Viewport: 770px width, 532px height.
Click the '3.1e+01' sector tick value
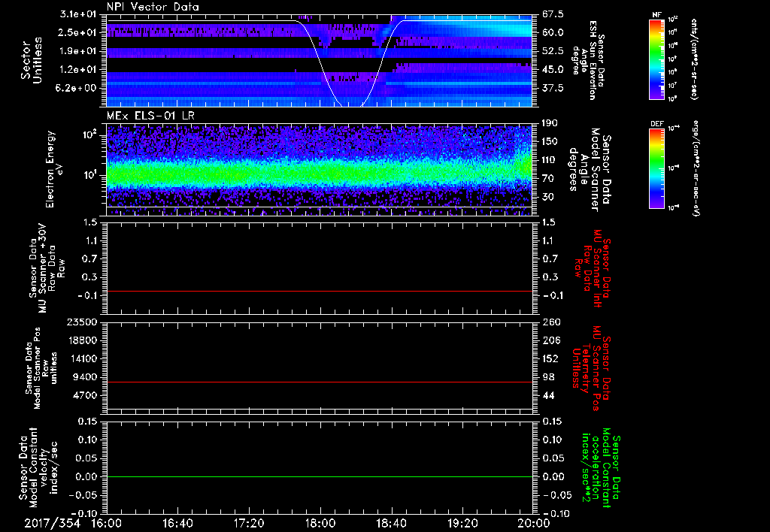click(x=80, y=14)
